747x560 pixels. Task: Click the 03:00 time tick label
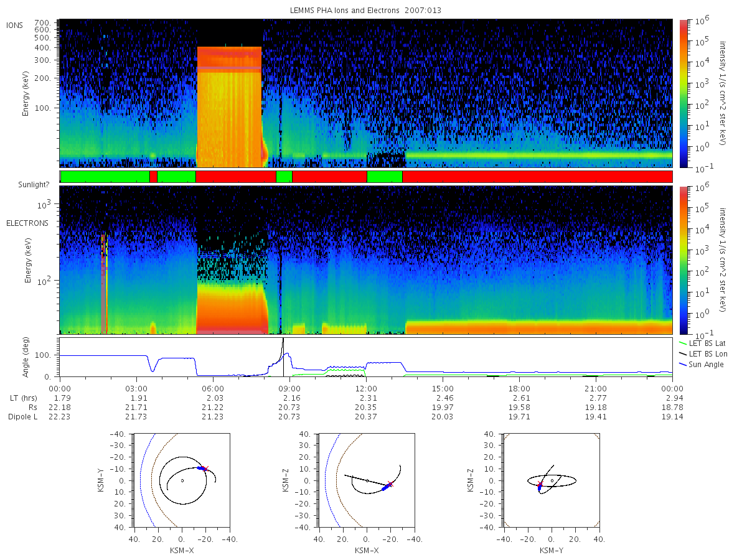click(136, 388)
